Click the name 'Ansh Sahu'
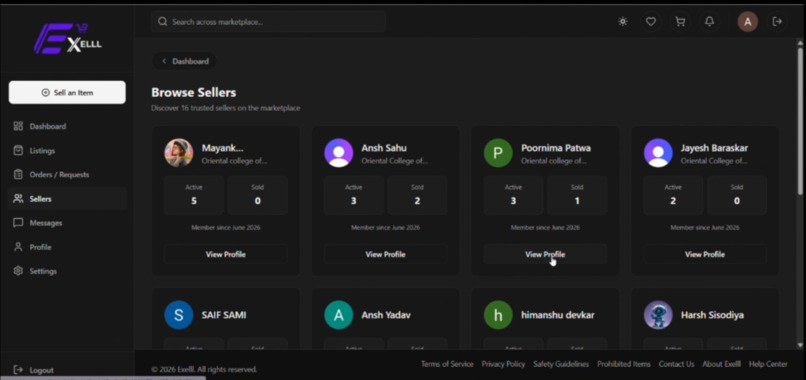The width and height of the screenshot is (806, 380). click(384, 148)
